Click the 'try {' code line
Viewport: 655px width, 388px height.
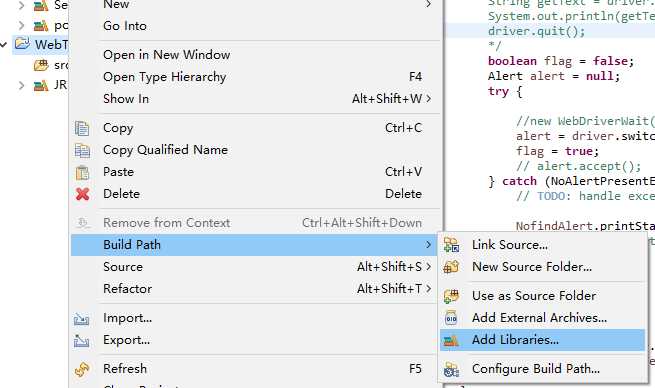505,91
